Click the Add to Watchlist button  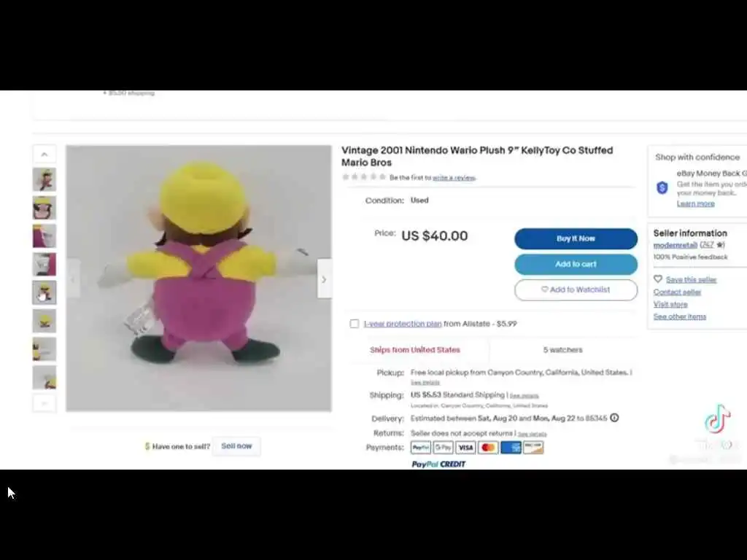click(x=576, y=289)
